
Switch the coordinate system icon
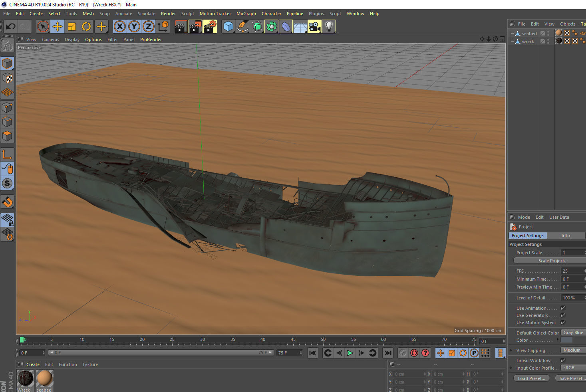pos(163,27)
